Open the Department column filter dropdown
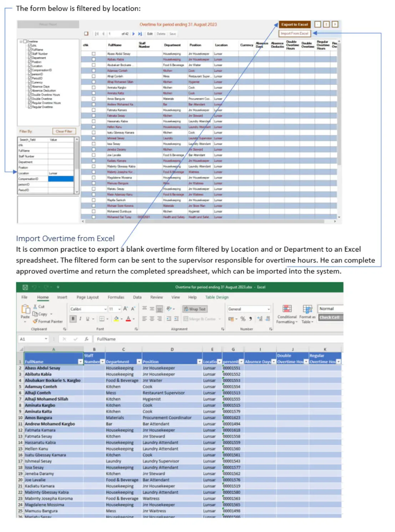 [x=139, y=362]
